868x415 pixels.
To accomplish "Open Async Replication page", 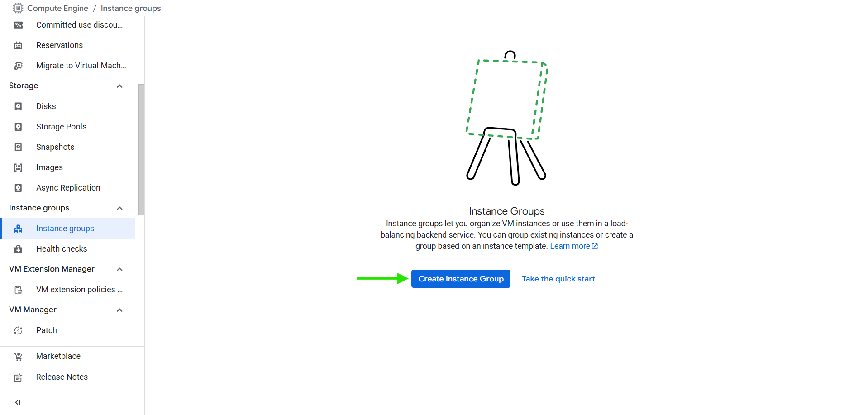I will click(x=68, y=188).
